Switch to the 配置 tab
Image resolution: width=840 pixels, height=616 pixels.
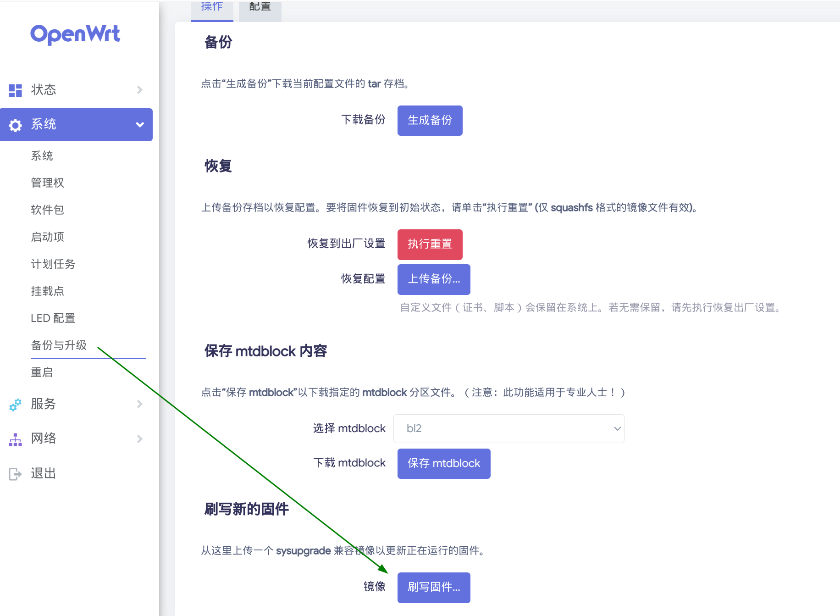click(260, 7)
